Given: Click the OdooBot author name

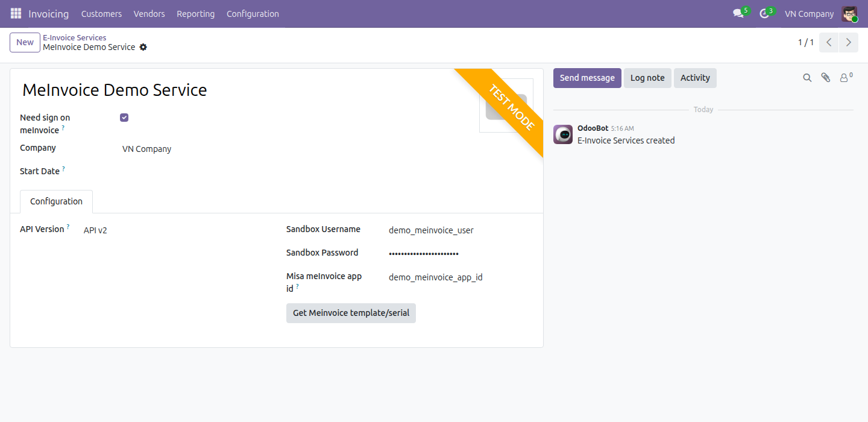Looking at the screenshot, I should coord(593,128).
